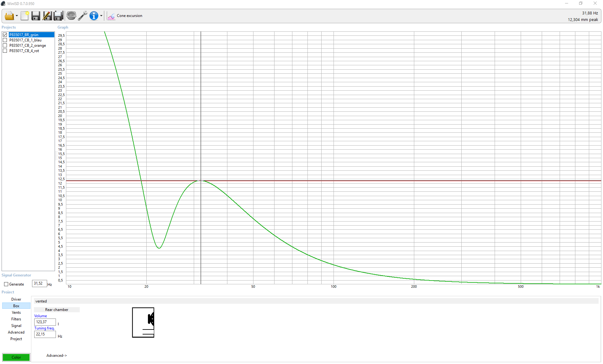Switch to the Vents project tab
This screenshot has height=364, width=603.
16,313
